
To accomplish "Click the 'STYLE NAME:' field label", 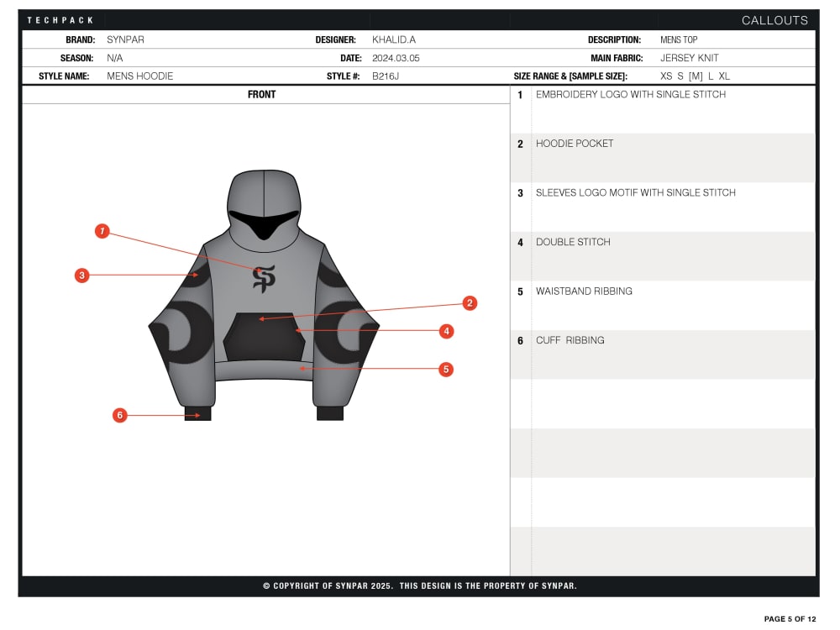I will (x=64, y=76).
